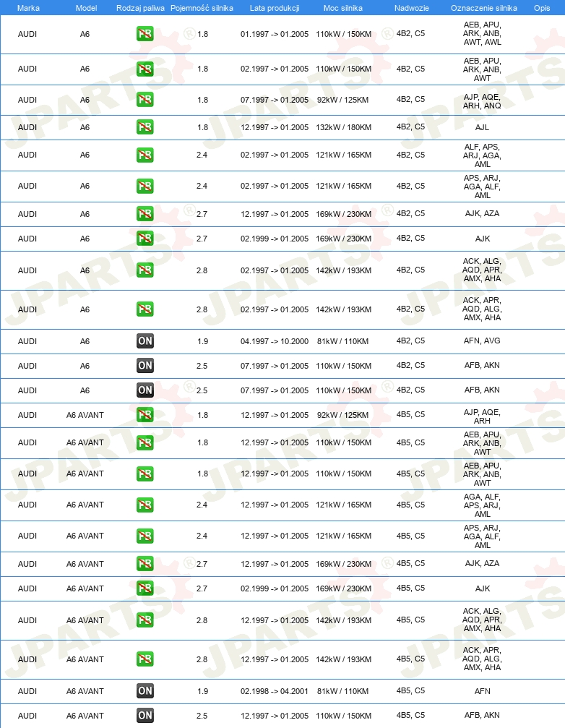Select the 'AEB, APU, ARK, ANB, AWT, AWL' cell

tap(483, 33)
